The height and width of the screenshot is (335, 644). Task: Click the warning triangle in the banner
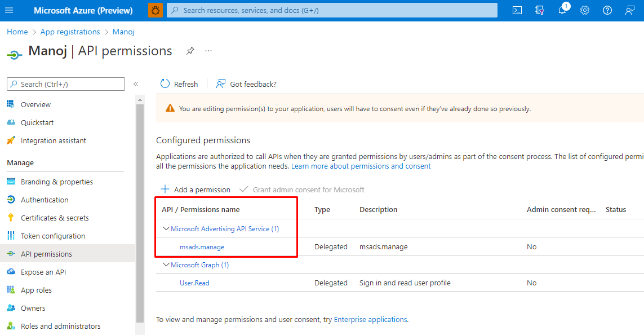[x=170, y=108]
